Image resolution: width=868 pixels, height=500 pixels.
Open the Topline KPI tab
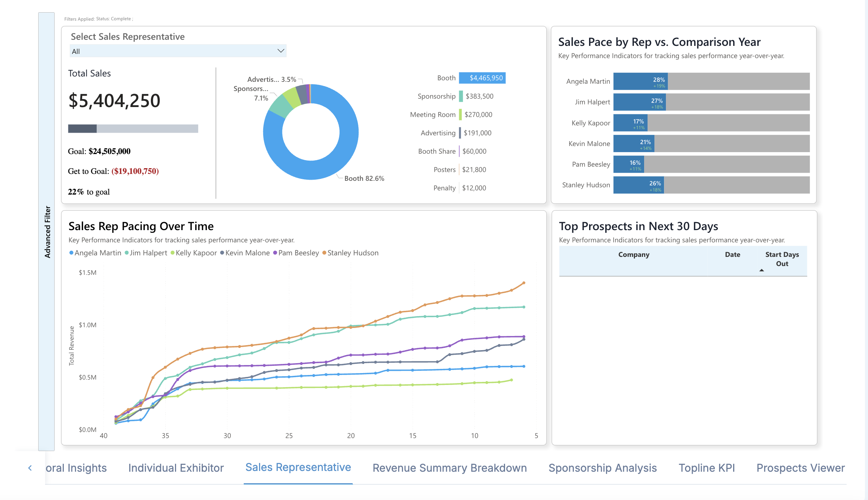click(x=706, y=468)
